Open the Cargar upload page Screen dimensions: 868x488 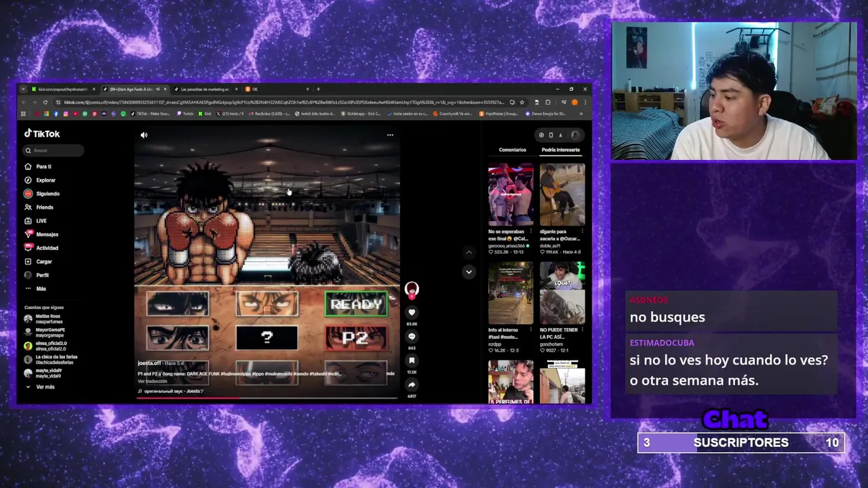point(39,261)
